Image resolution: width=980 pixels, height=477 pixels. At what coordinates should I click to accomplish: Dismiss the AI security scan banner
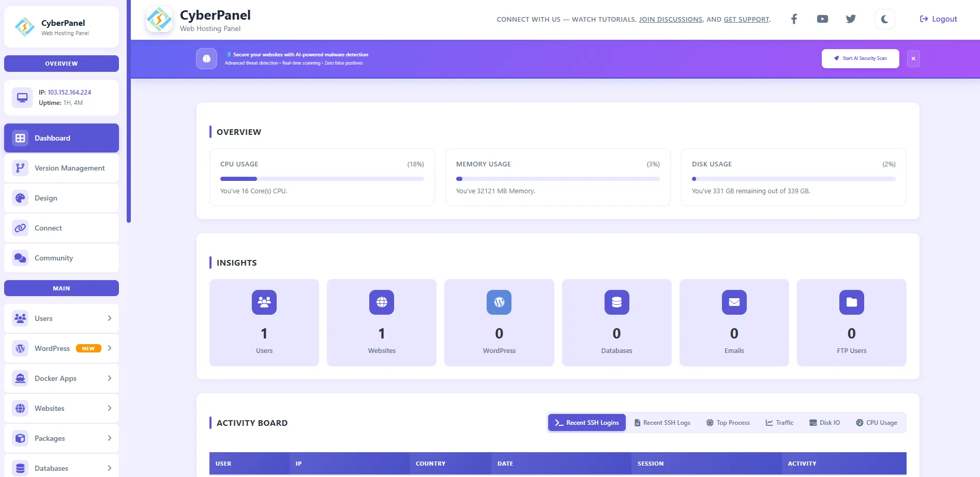click(913, 58)
